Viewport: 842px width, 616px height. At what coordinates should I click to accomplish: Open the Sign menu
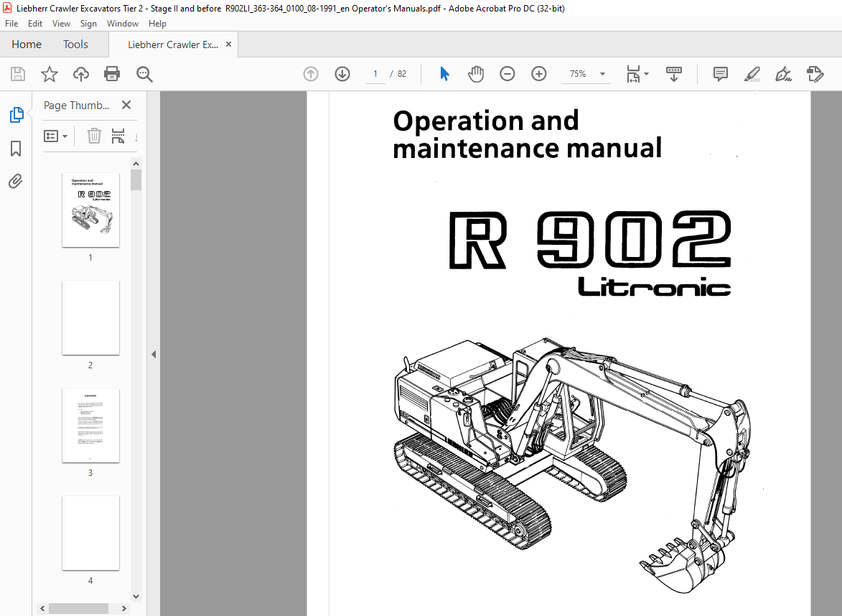88,24
